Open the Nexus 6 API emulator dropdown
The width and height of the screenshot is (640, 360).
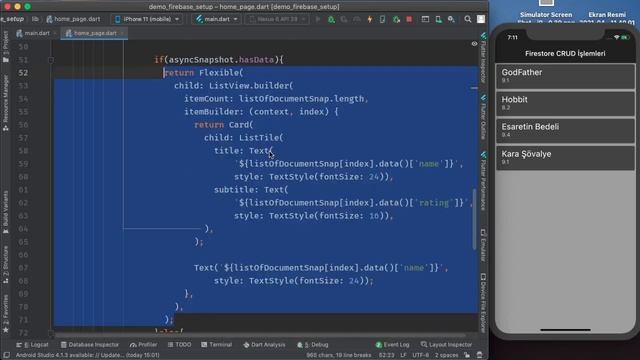277,19
